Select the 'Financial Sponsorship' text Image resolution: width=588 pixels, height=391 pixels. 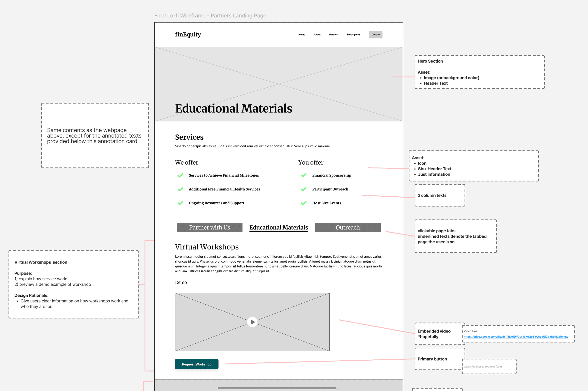pos(331,175)
